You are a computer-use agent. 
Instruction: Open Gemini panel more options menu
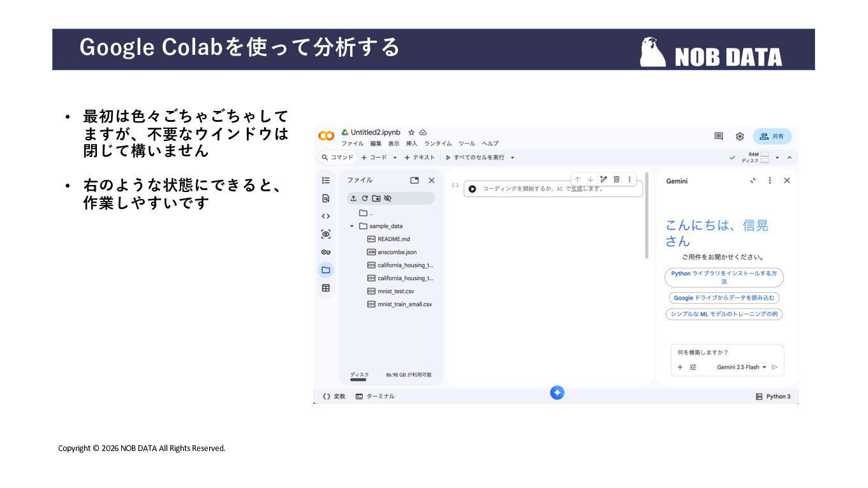click(x=770, y=181)
